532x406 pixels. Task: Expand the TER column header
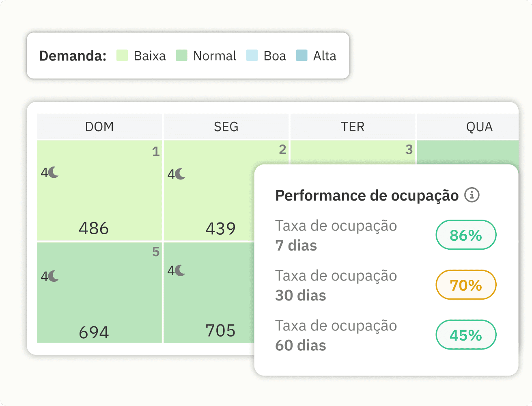click(x=352, y=126)
